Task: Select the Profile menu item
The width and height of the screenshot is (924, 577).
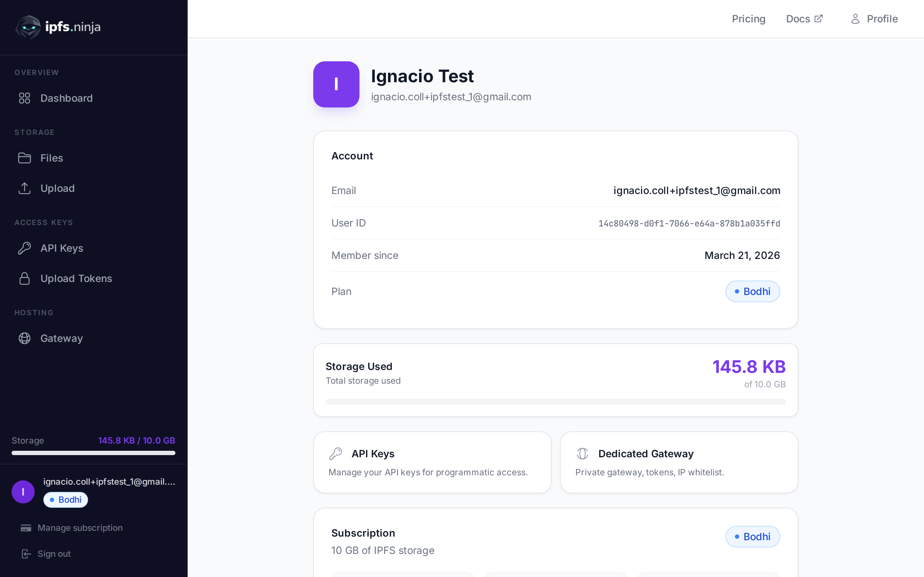Action: point(882,19)
